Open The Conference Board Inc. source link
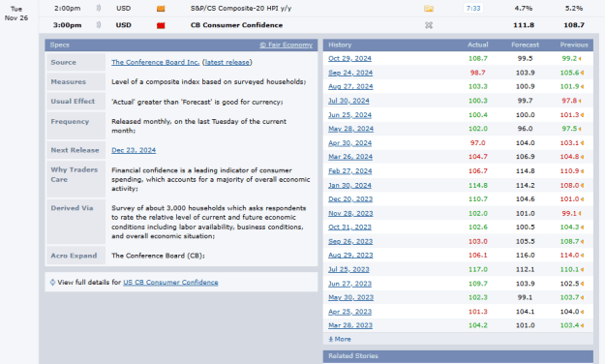 [x=156, y=62]
